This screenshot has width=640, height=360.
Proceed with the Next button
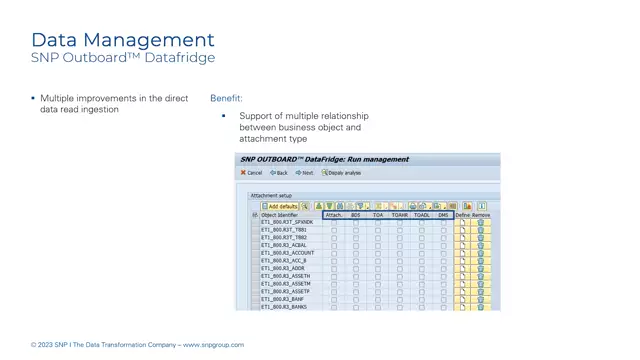click(x=304, y=173)
